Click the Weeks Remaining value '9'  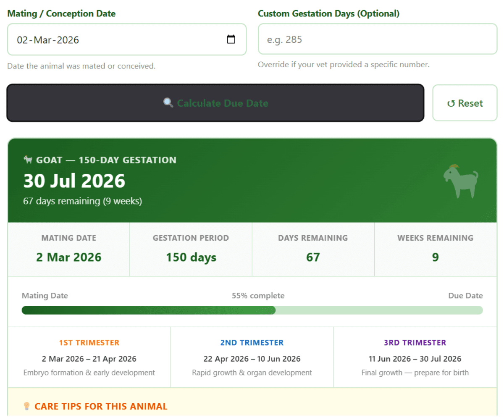pyautogui.click(x=436, y=257)
